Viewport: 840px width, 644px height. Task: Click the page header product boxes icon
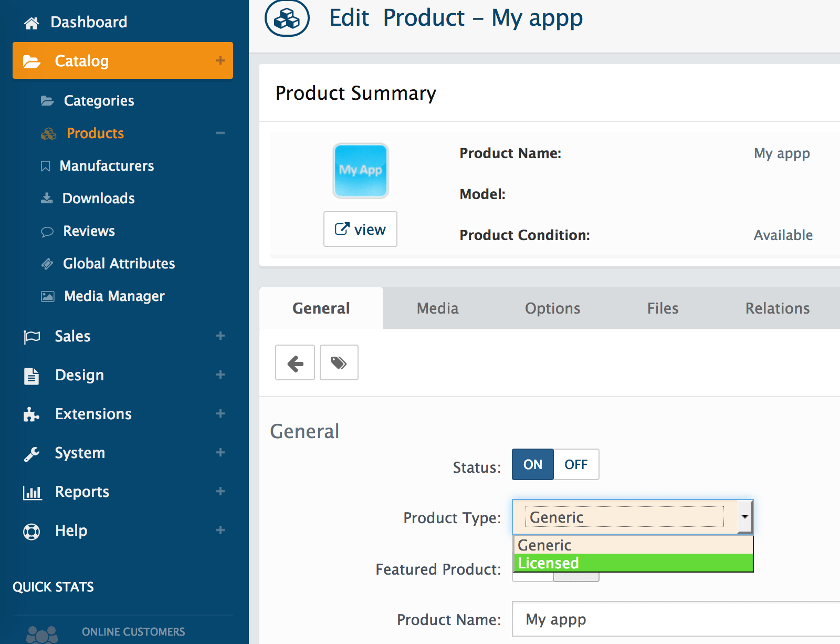pyautogui.click(x=287, y=18)
